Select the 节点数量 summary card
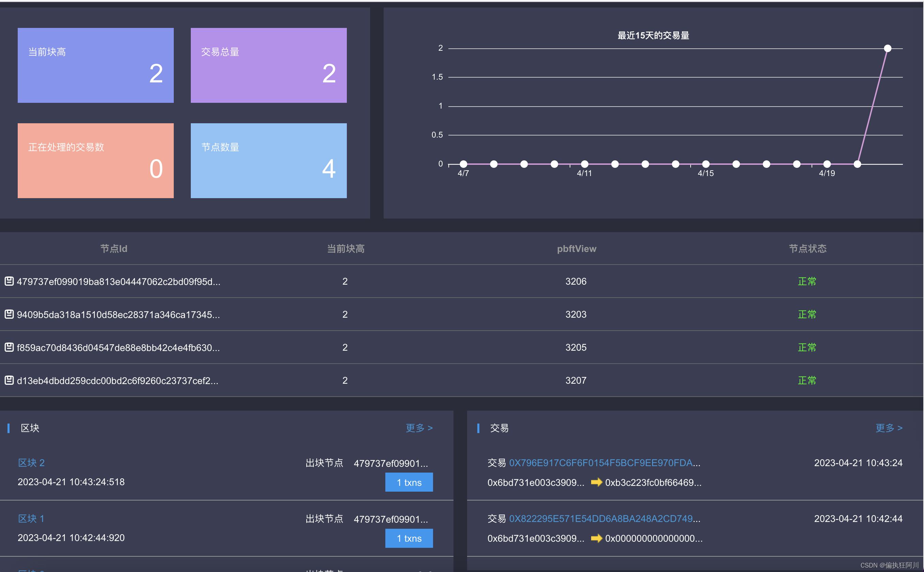The width and height of the screenshot is (924, 572). tap(268, 160)
